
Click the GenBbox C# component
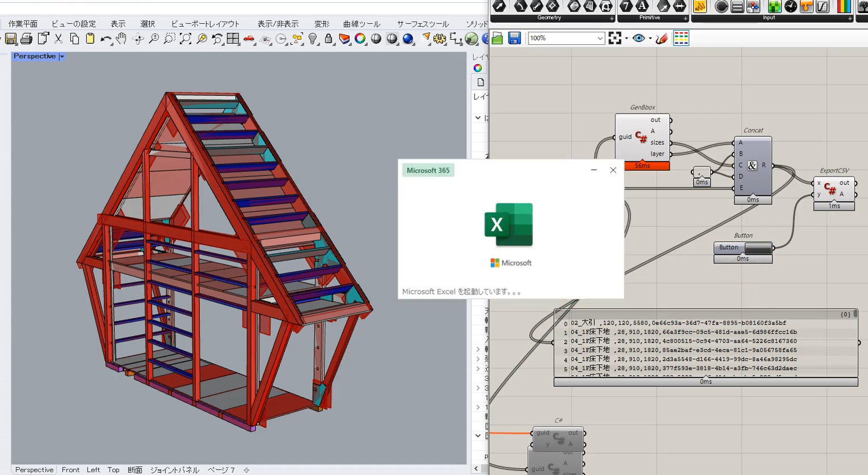tap(641, 137)
